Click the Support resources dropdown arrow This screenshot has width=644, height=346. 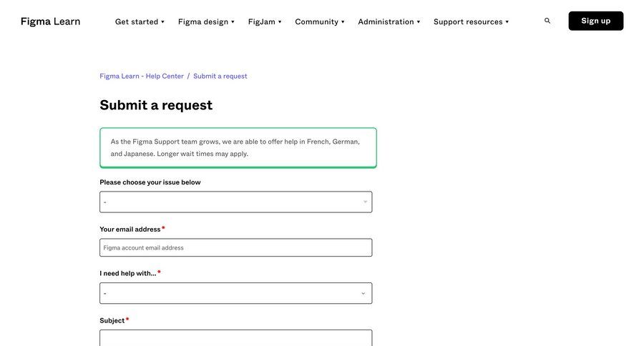[x=507, y=21]
